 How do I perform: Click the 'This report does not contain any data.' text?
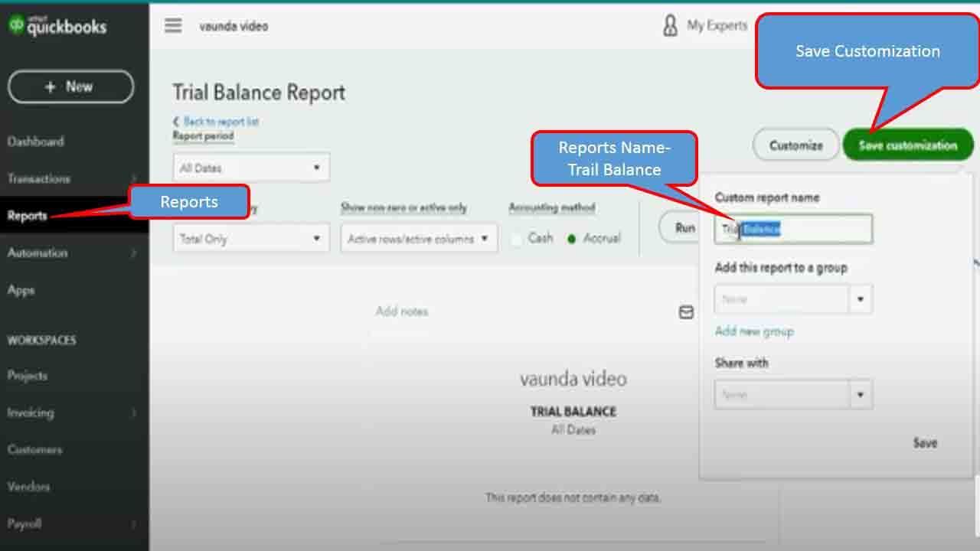[573, 498]
